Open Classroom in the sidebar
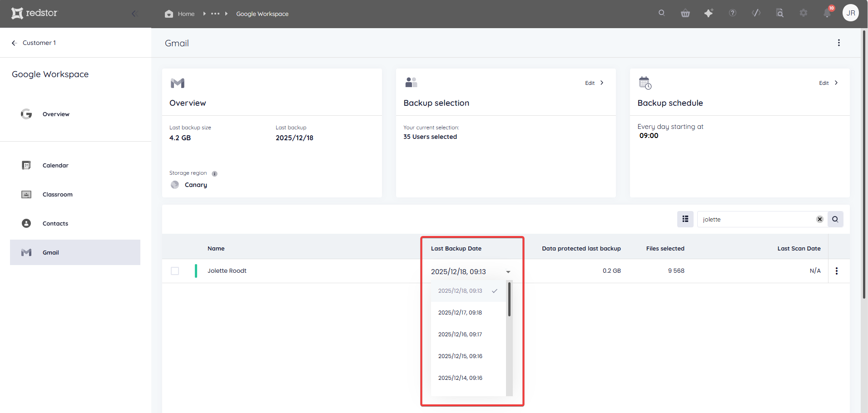 pyautogui.click(x=75, y=195)
